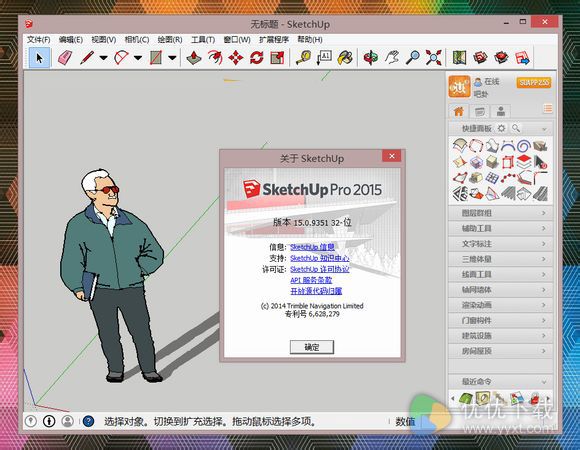
Task: Open the gear settings in 快捷面板 header
Action: (501, 128)
